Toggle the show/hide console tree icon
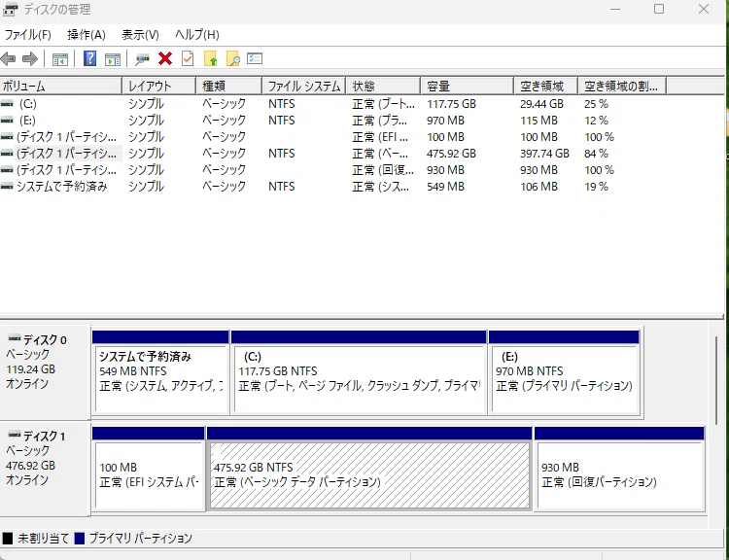Image resolution: width=729 pixels, height=560 pixels. pyautogui.click(x=60, y=59)
